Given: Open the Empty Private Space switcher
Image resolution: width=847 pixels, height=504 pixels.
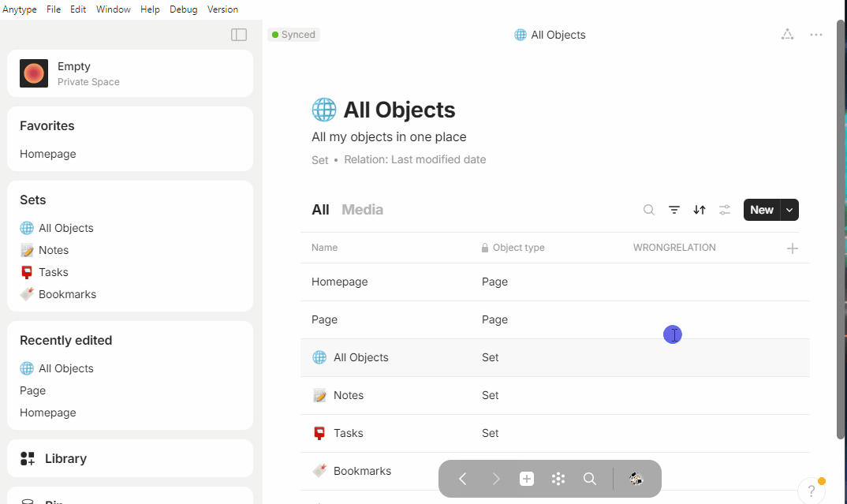Looking at the screenshot, I should (x=130, y=73).
